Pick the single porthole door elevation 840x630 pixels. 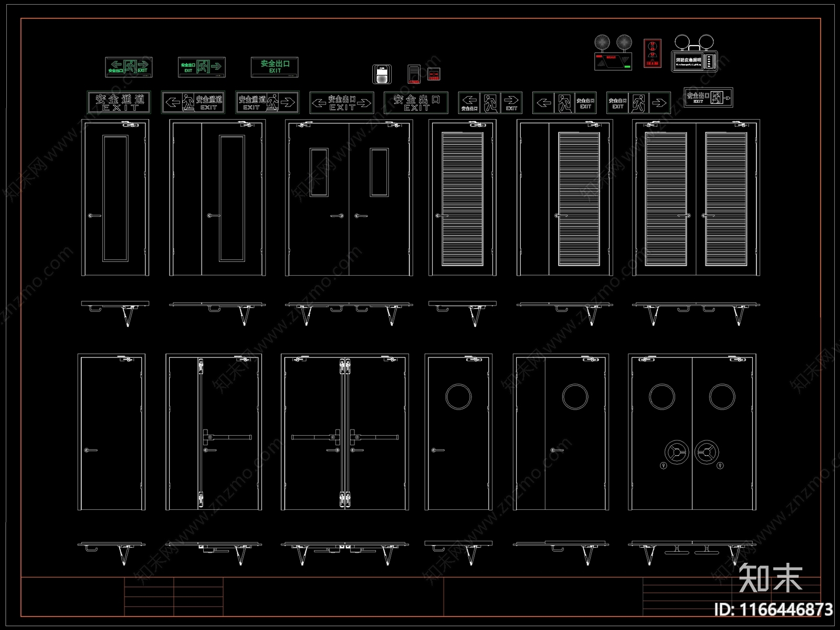[458, 432]
